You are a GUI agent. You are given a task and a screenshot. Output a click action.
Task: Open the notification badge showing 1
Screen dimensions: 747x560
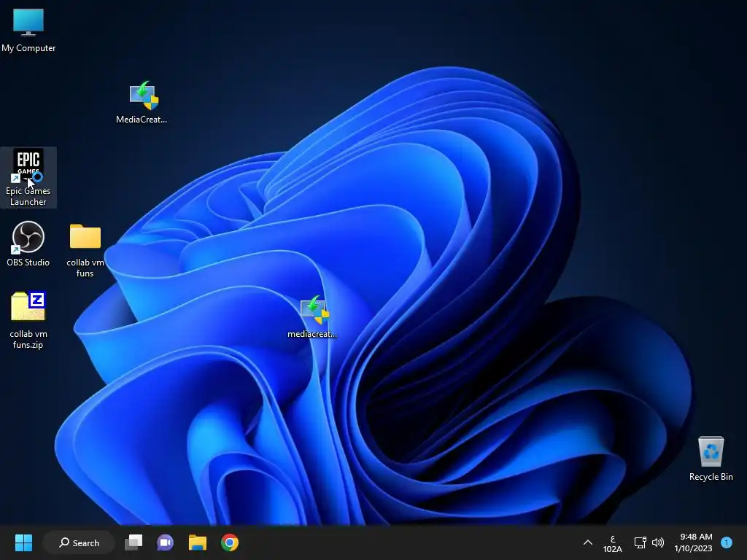(727, 542)
